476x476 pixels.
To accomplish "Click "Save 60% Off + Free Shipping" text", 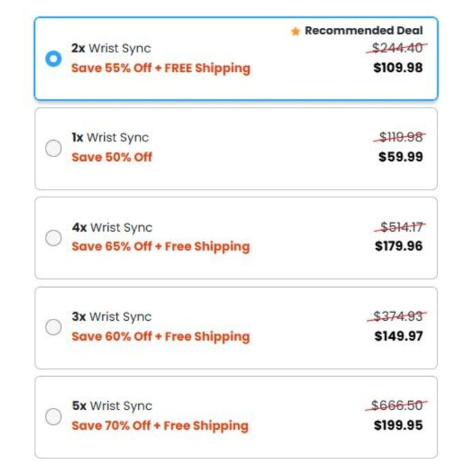I will [x=160, y=336].
